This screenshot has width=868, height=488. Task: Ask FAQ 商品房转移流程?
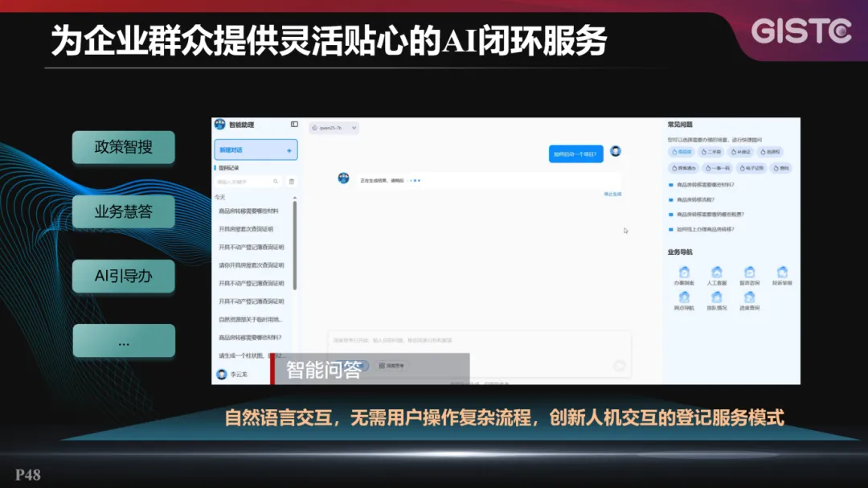click(x=695, y=199)
